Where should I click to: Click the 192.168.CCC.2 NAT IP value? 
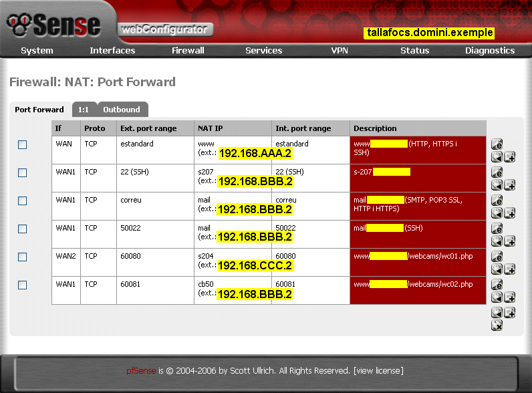coord(255,265)
